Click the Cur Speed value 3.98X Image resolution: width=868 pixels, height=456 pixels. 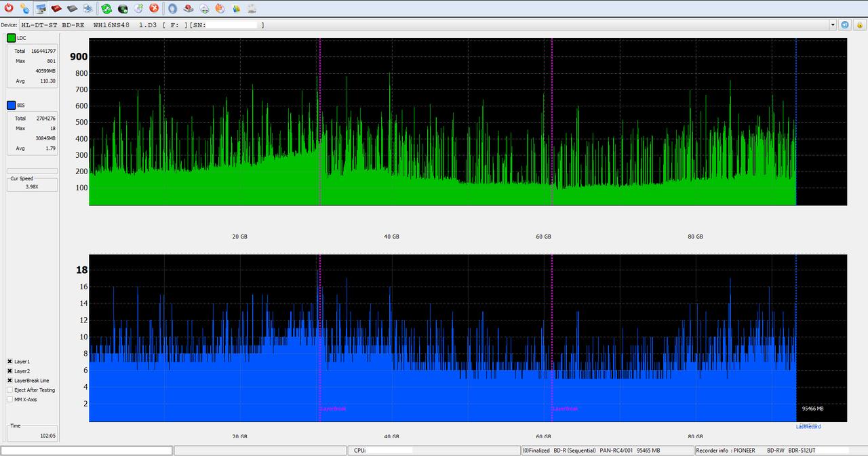[32, 186]
